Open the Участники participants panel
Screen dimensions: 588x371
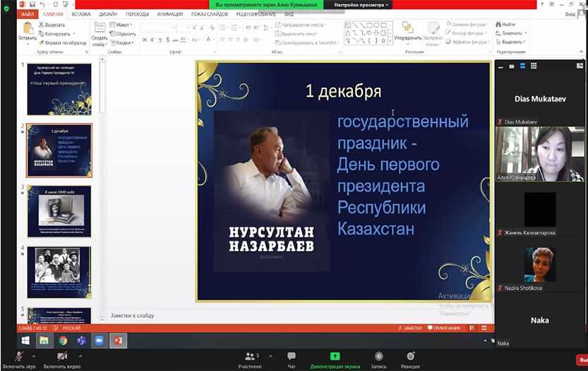coord(249,358)
